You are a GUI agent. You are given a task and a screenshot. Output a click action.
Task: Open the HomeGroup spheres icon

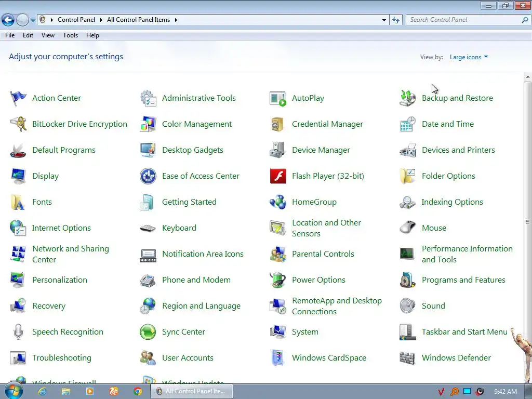pos(278,202)
